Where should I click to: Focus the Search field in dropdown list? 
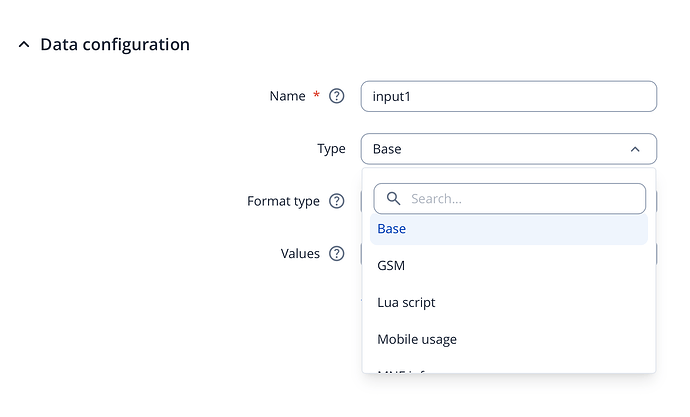[x=520, y=199]
